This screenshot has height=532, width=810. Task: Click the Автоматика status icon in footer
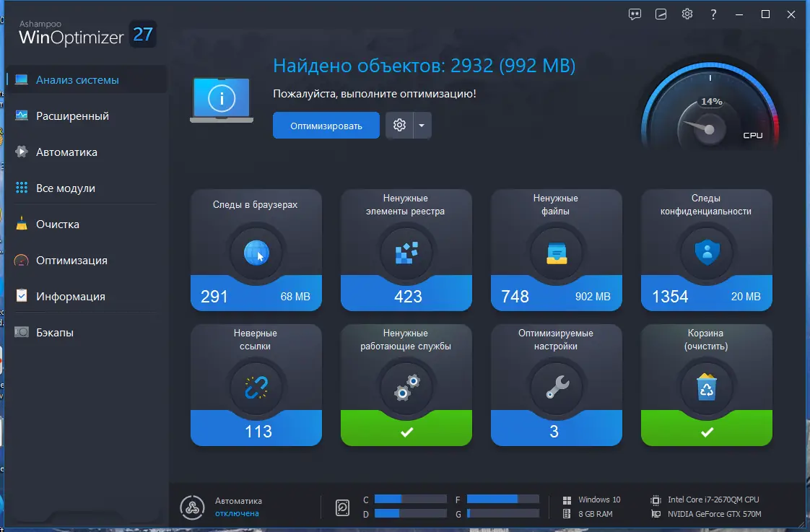coord(193,507)
